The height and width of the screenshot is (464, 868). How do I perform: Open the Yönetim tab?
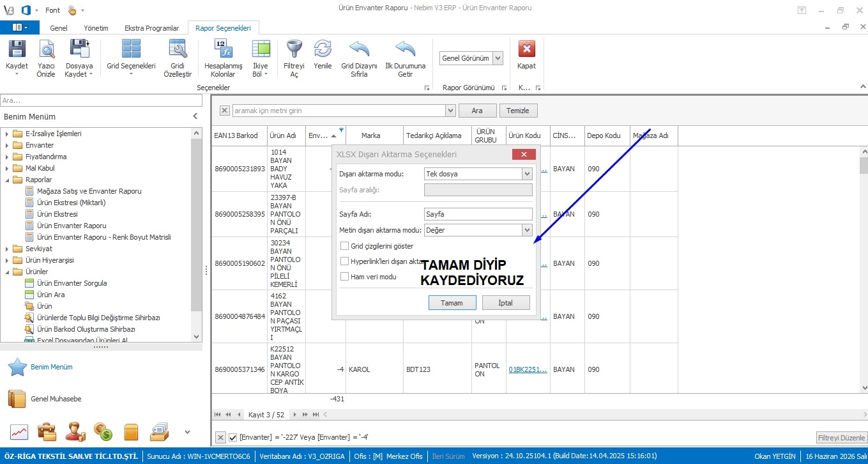pyautogui.click(x=96, y=28)
